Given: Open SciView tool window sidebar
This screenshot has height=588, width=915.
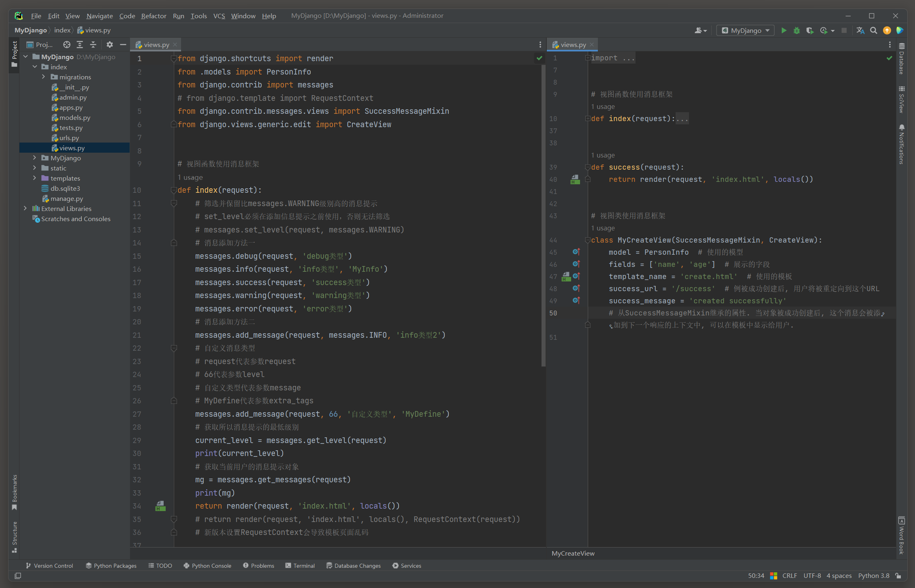Looking at the screenshot, I should click(x=902, y=99).
